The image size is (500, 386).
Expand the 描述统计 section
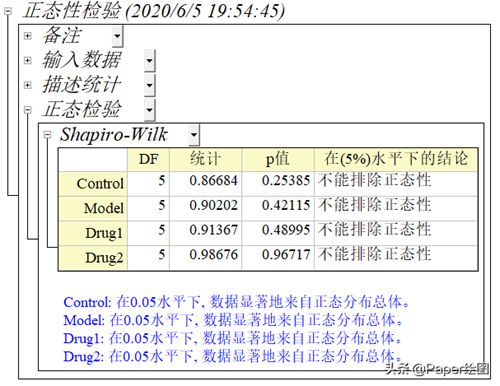[x=28, y=85]
